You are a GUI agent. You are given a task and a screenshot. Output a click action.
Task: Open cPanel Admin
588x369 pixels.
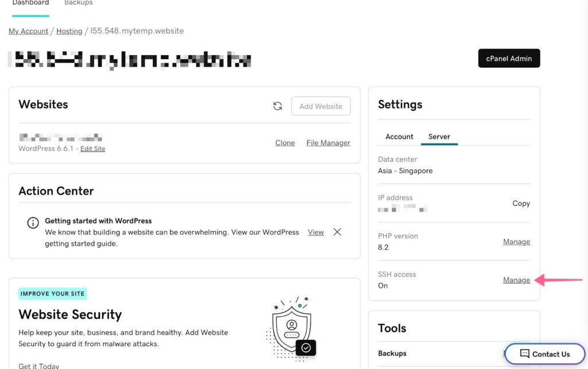[x=509, y=58]
